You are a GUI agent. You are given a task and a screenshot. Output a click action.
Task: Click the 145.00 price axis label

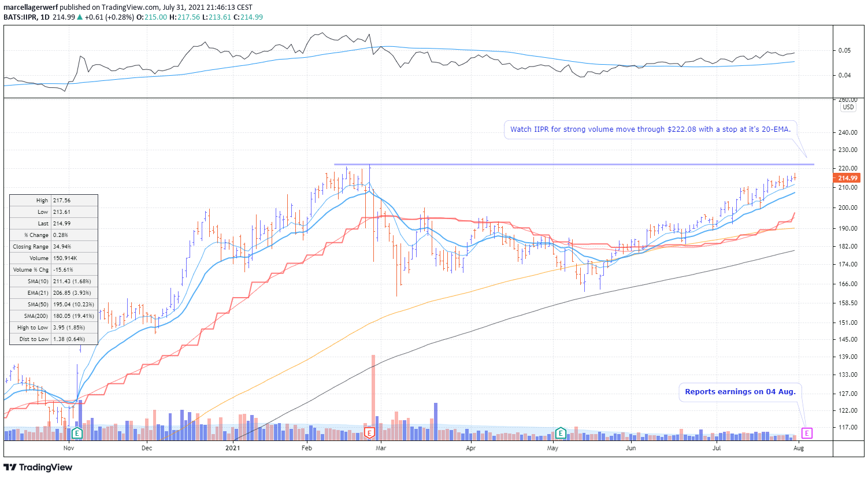(x=848, y=339)
